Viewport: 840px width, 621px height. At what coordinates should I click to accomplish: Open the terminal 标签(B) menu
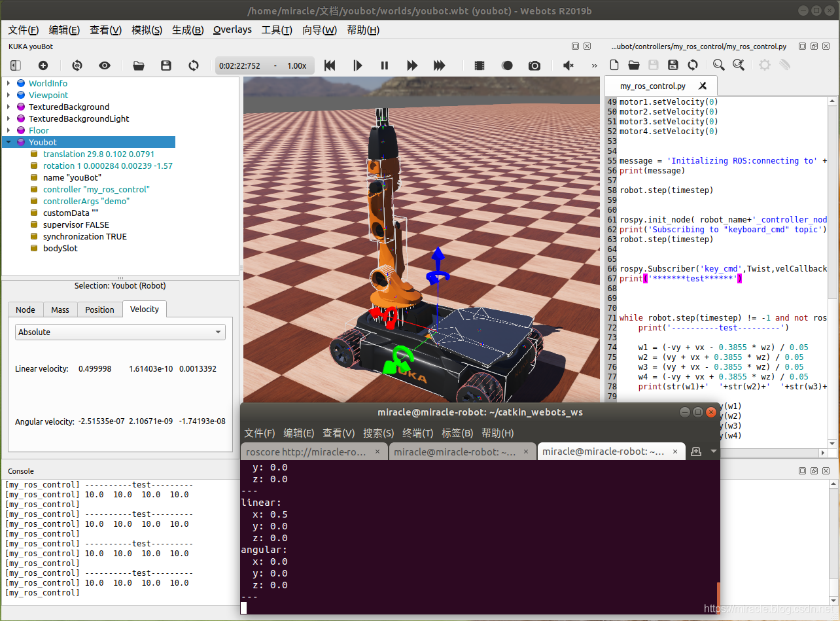(x=458, y=433)
